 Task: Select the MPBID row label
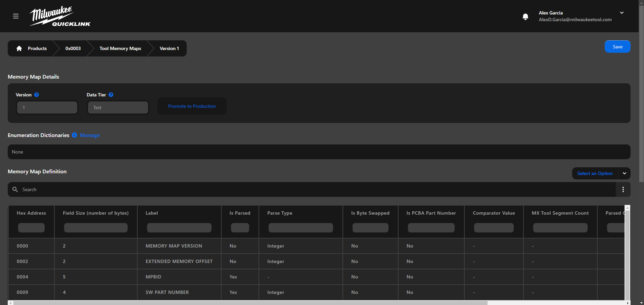click(x=153, y=277)
